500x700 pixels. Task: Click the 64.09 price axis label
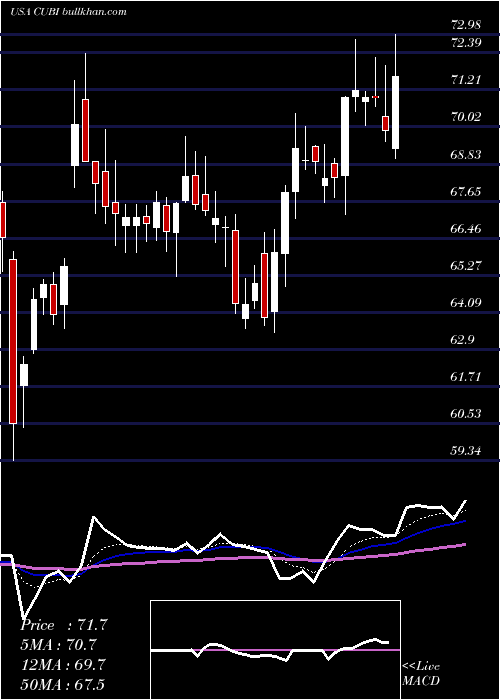click(x=466, y=303)
